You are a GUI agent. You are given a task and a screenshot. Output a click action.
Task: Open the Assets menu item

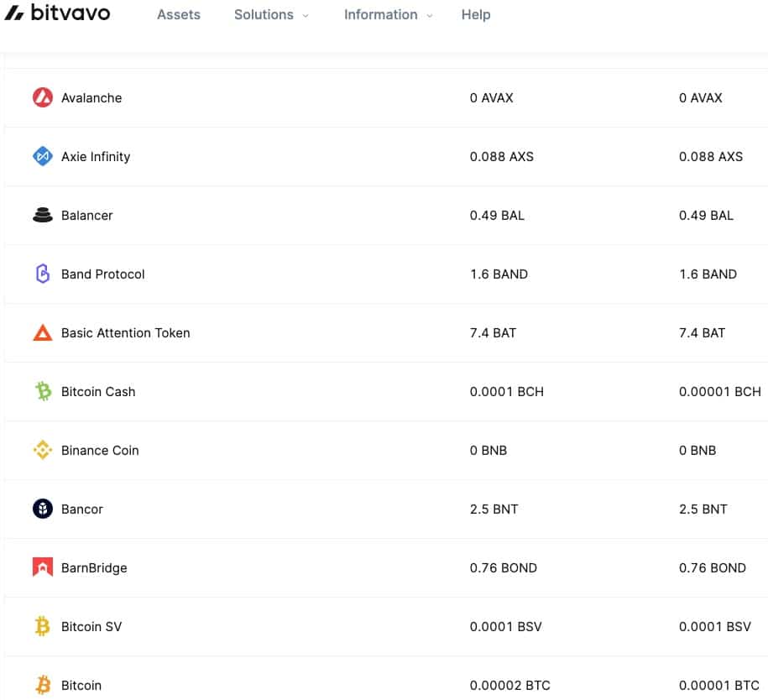(x=179, y=15)
